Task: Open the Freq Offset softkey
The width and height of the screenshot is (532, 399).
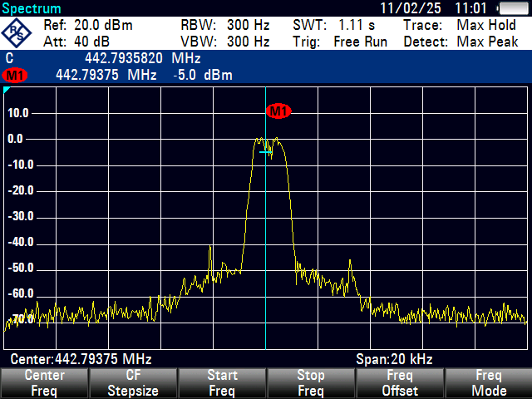Action: click(400, 383)
